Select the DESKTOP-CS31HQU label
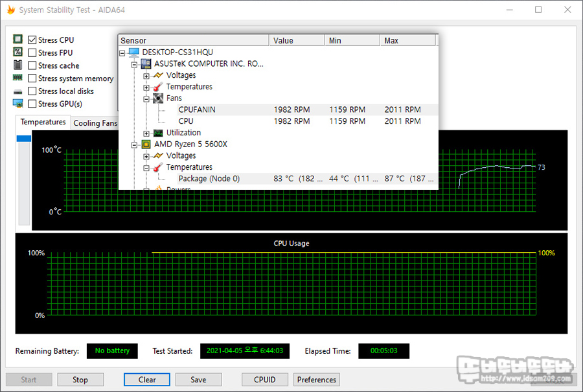Image resolution: width=583 pixels, height=392 pixels. (177, 52)
